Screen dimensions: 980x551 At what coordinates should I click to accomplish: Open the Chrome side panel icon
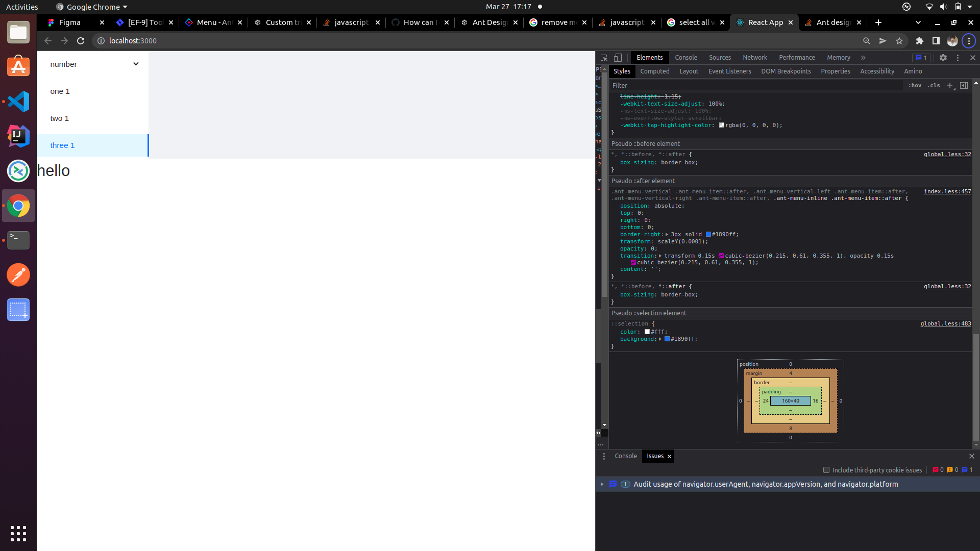pos(936,41)
